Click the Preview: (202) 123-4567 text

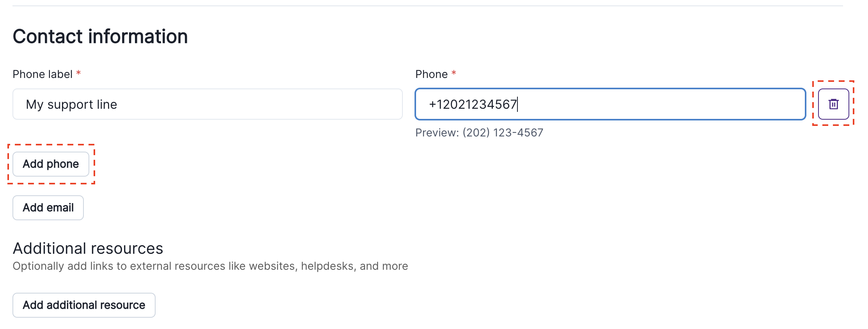(x=479, y=133)
